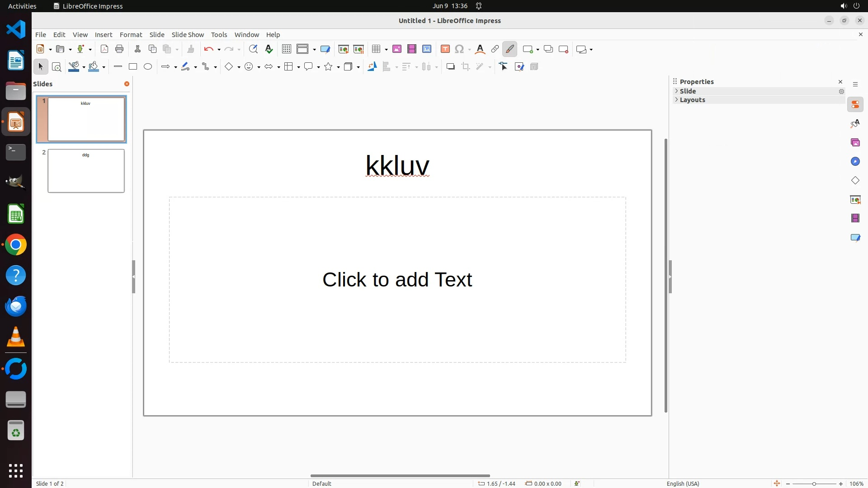Select the Rectangle shape tool
Screen dimensions: 868x488
(x=133, y=67)
